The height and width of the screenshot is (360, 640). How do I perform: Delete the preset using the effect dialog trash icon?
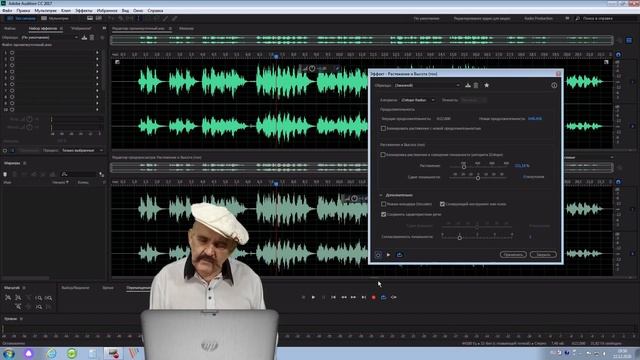476,85
